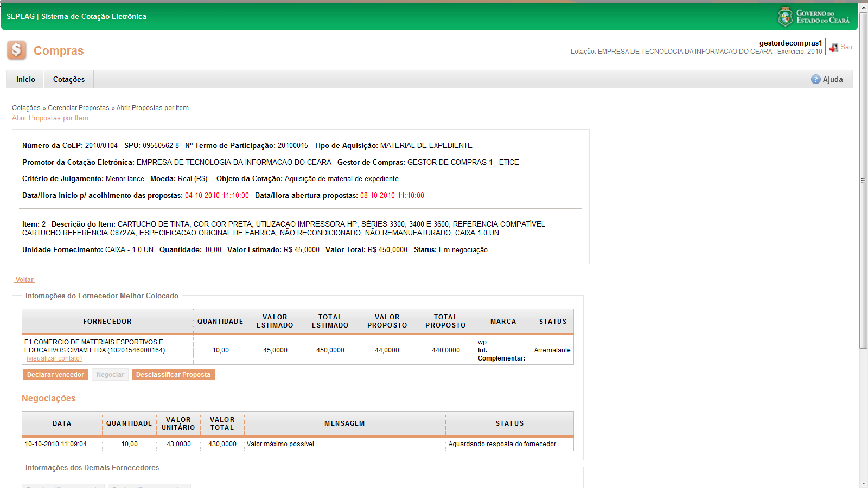The image size is (868, 488).
Task: Select negotiation date 10-10-2010 11:09:04
Action: click(x=56, y=444)
